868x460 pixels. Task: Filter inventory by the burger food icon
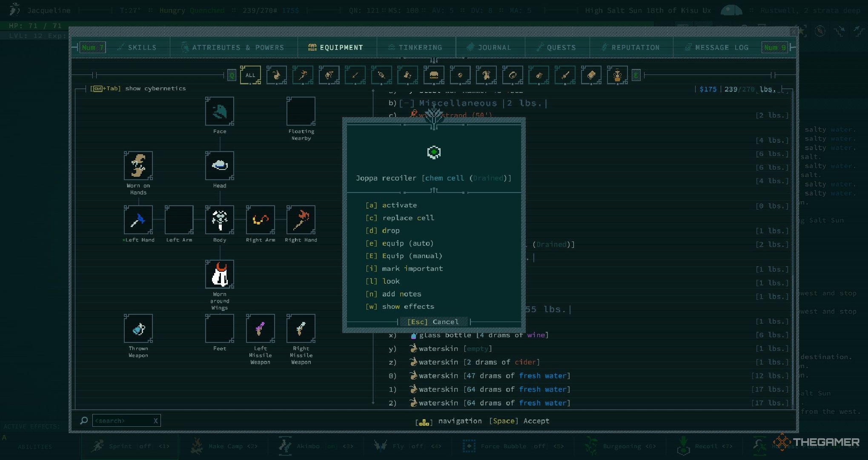(x=434, y=75)
